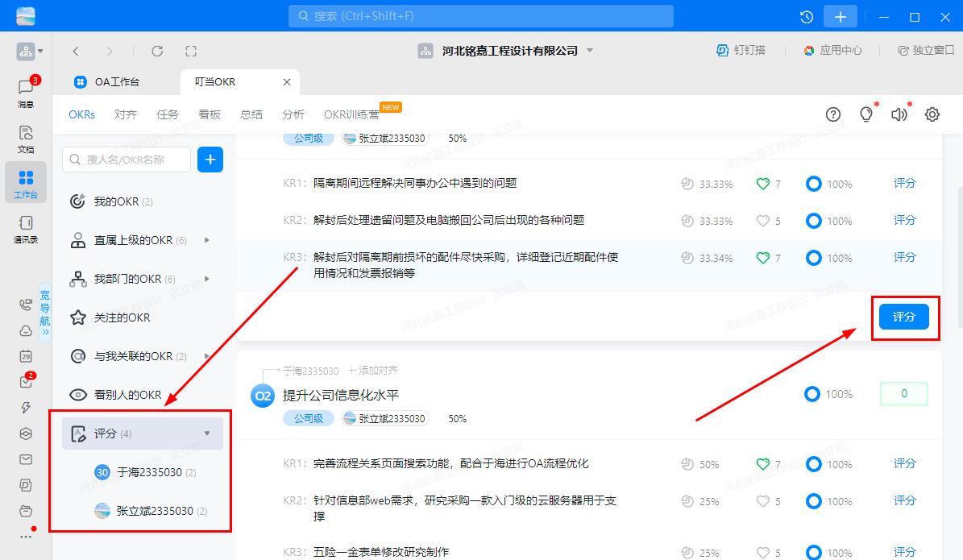The height and width of the screenshot is (560, 963).
Task: Open the history clock icon in title bar
Action: click(806, 16)
